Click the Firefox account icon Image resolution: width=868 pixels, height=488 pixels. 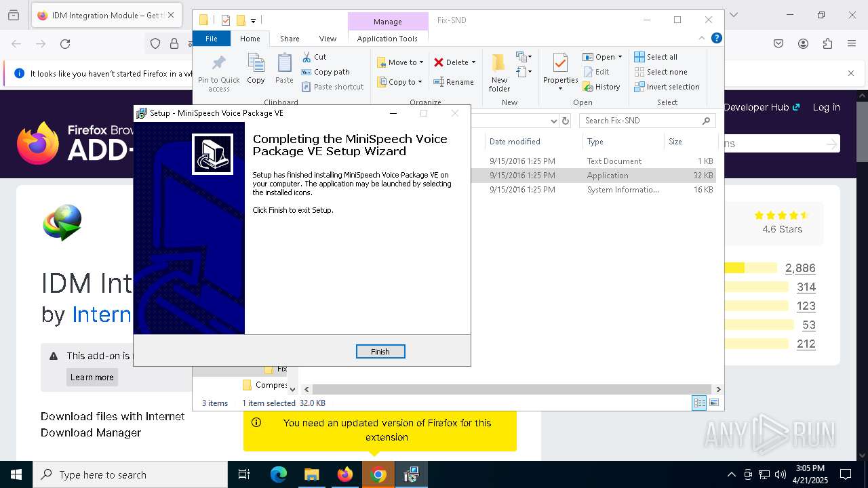click(803, 44)
